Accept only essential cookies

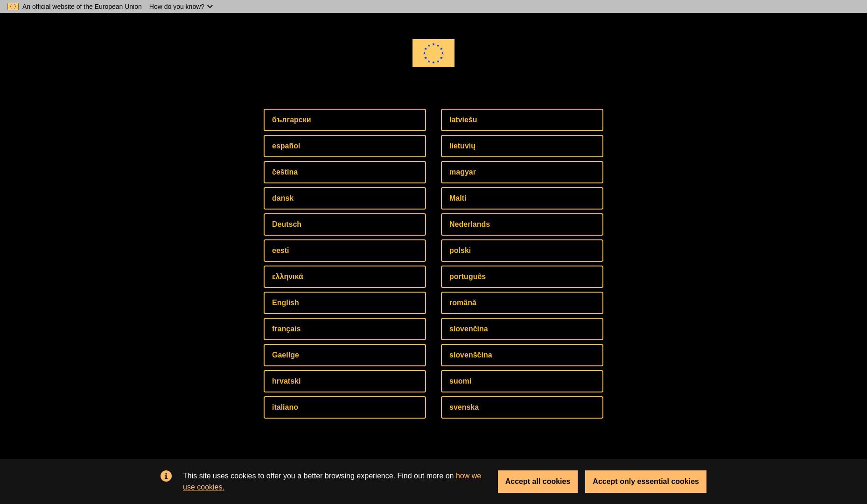pos(646,482)
